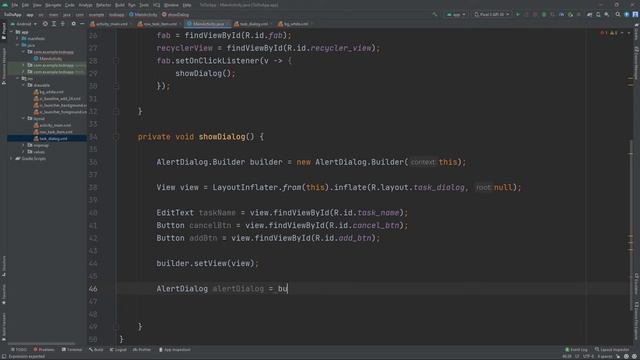Select MainActivity in project tree
The width and height of the screenshot is (640, 360).
click(48, 58)
